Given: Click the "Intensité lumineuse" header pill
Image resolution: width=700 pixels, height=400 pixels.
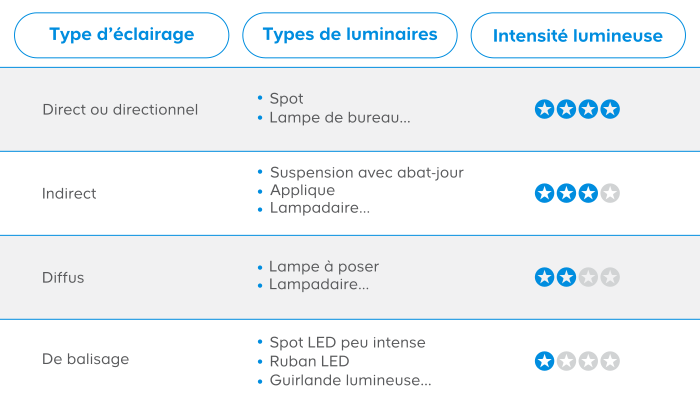Looking at the screenshot, I should pyautogui.click(x=578, y=35).
